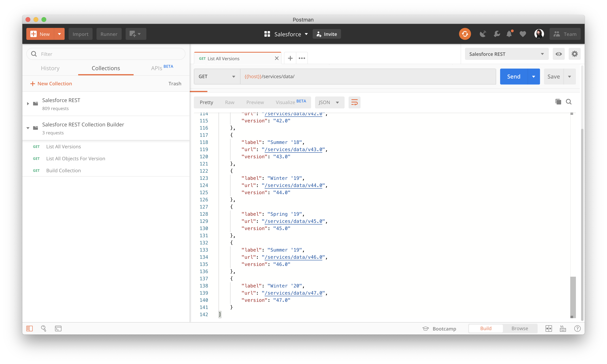Add a new request tab
Screen dimensions: 607x364
(290, 58)
